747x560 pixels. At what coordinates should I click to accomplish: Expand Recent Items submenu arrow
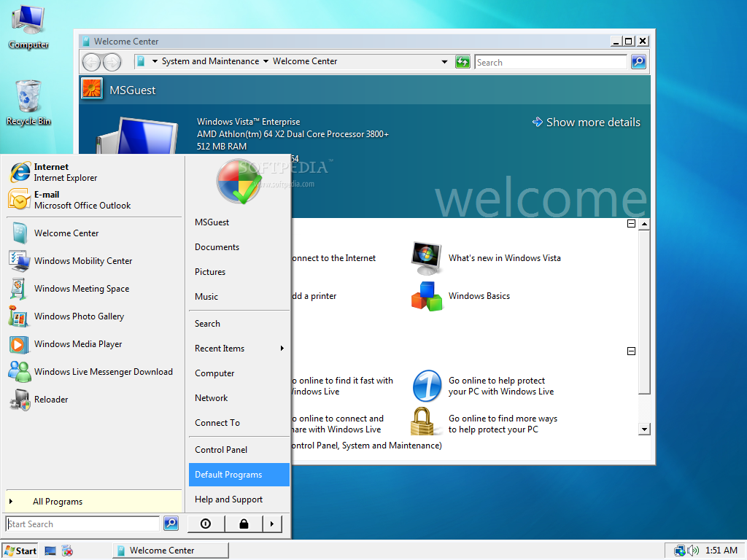282,349
